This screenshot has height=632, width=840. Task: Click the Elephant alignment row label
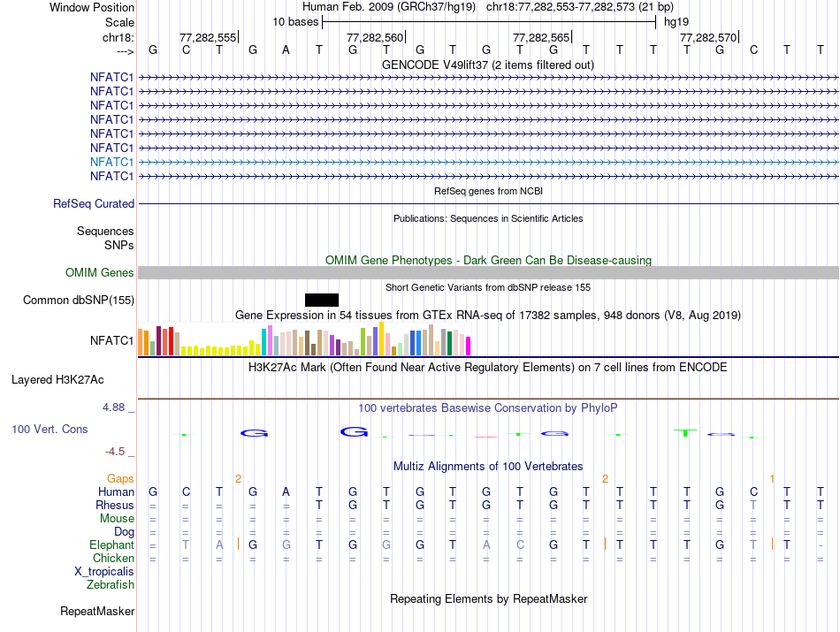[x=111, y=544]
